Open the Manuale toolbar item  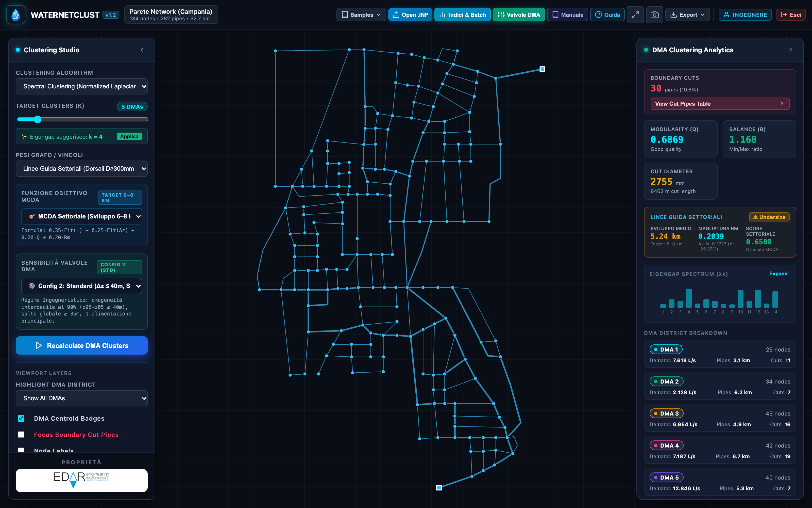coord(567,15)
